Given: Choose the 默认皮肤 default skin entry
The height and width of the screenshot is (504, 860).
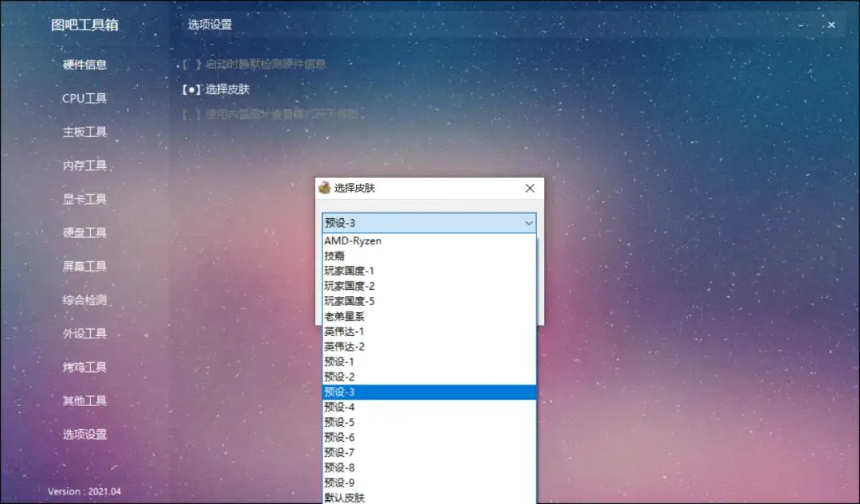Looking at the screenshot, I should point(344,498).
